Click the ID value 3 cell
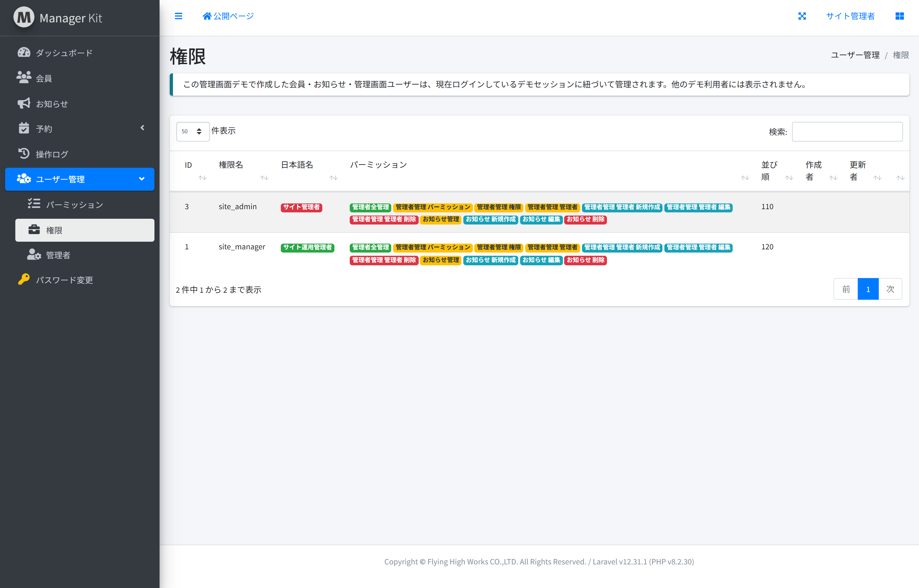 [186, 207]
